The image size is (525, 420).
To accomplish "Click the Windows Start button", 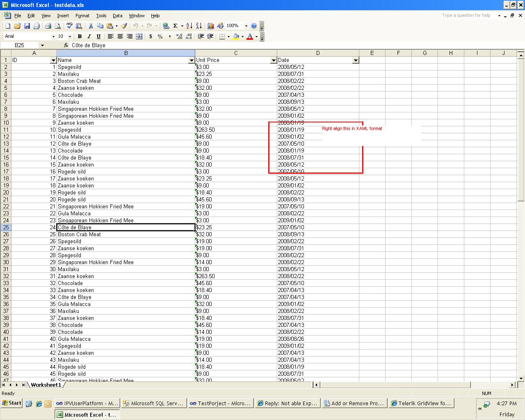I will pyautogui.click(x=11, y=403).
